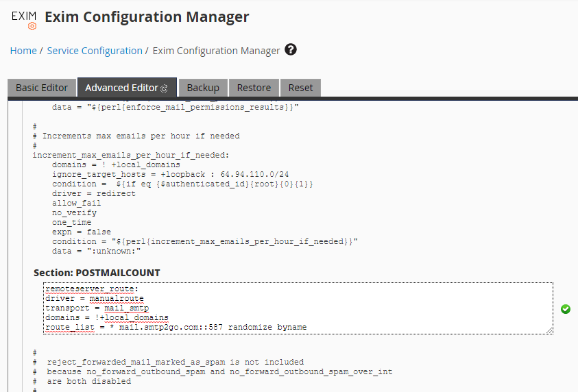Click the 'ignore_target_hosts = +loopback' line
Image resolution: width=578 pixels, height=392 pixels.
point(170,174)
